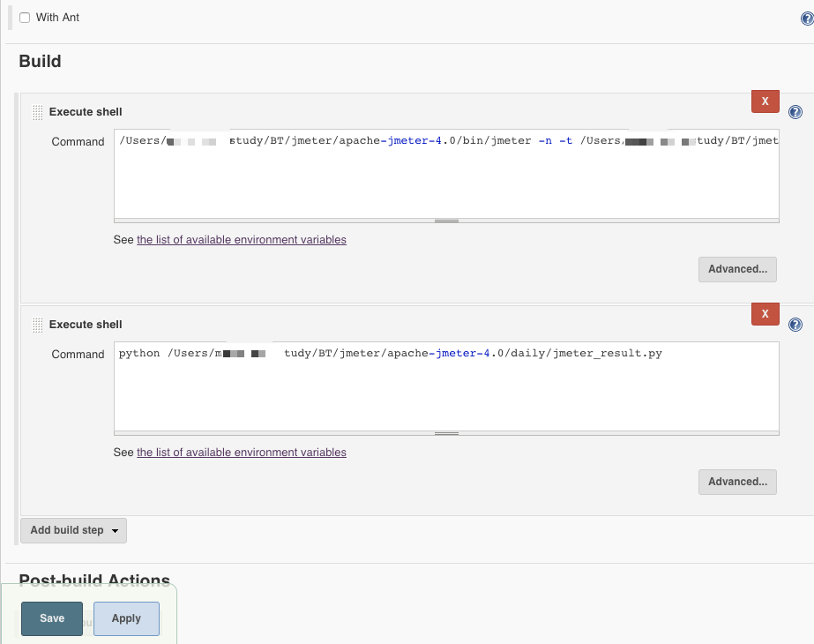Click into the python jmeter_result.py command field

pyautogui.click(x=446, y=386)
